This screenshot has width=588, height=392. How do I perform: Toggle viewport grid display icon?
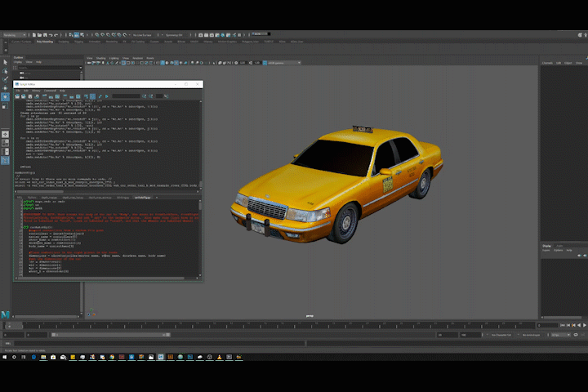123,63
